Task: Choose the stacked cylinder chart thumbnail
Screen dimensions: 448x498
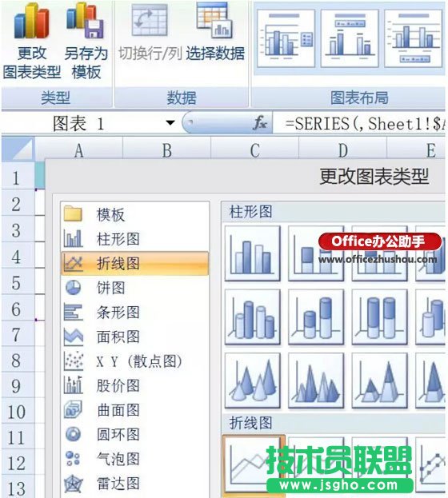Action: [316, 317]
